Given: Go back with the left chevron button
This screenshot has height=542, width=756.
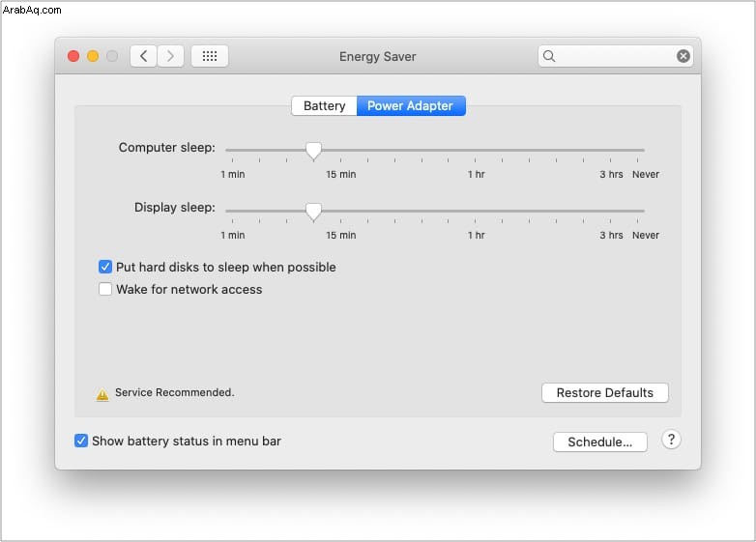Looking at the screenshot, I should [143, 56].
